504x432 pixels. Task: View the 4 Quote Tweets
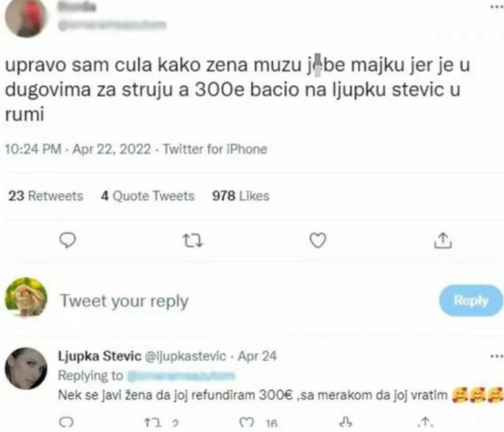148,196
